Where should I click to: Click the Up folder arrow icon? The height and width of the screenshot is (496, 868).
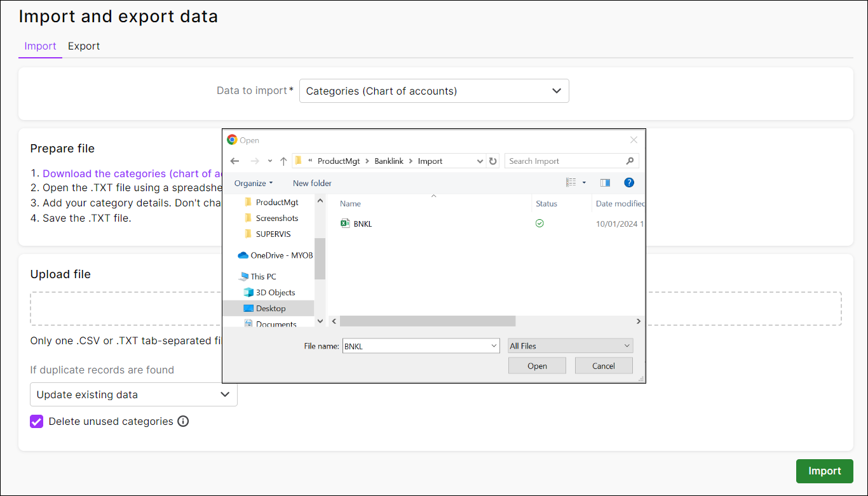click(x=283, y=161)
